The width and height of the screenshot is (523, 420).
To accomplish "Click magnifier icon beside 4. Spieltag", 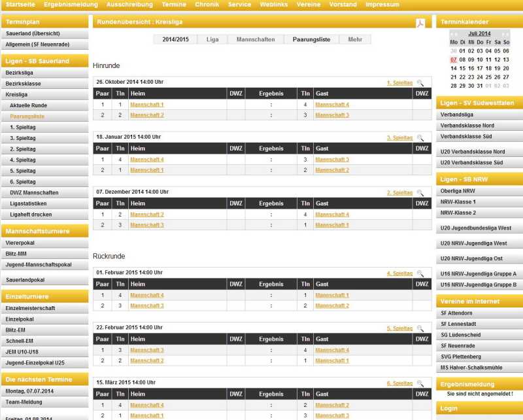I will coord(420,273).
